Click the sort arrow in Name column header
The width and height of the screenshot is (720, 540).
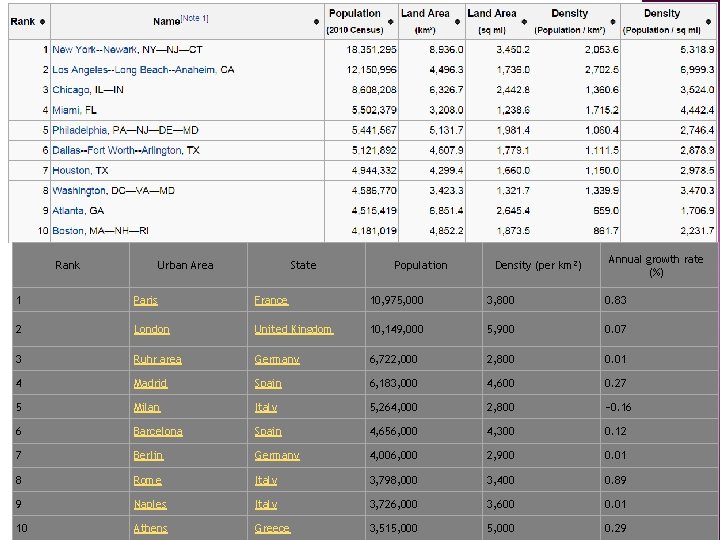point(316,22)
